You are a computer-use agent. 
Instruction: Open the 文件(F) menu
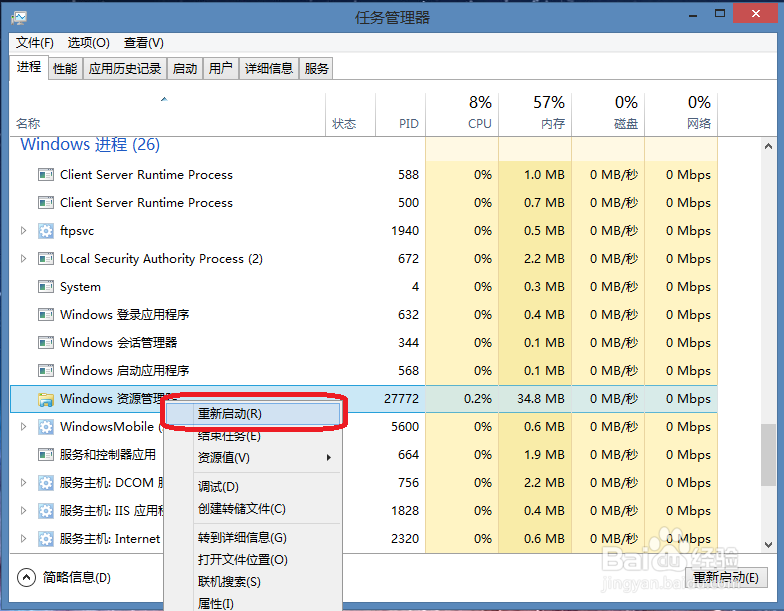pos(34,42)
